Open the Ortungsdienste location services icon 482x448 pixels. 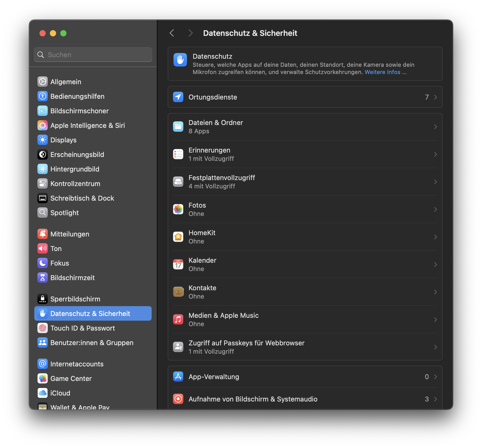pos(178,97)
